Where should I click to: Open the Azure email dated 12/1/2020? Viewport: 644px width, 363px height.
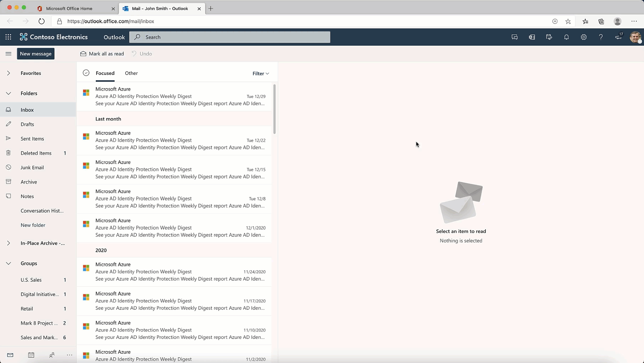click(x=174, y=228)
